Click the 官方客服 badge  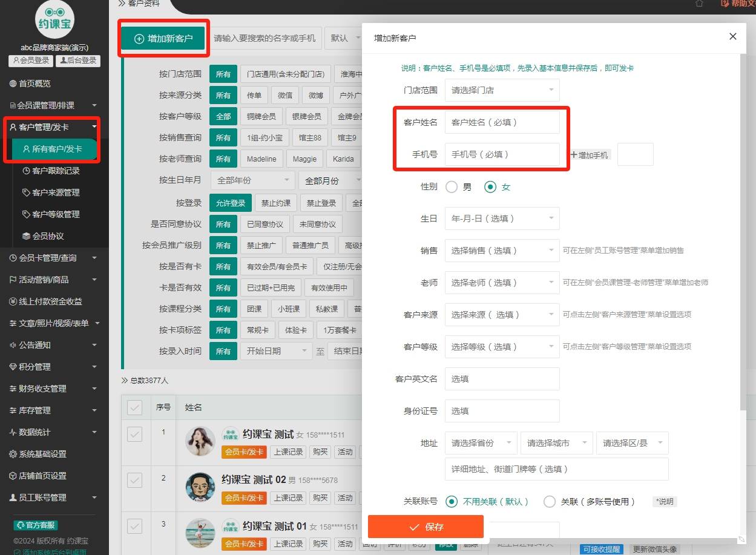tap(36, 525)
